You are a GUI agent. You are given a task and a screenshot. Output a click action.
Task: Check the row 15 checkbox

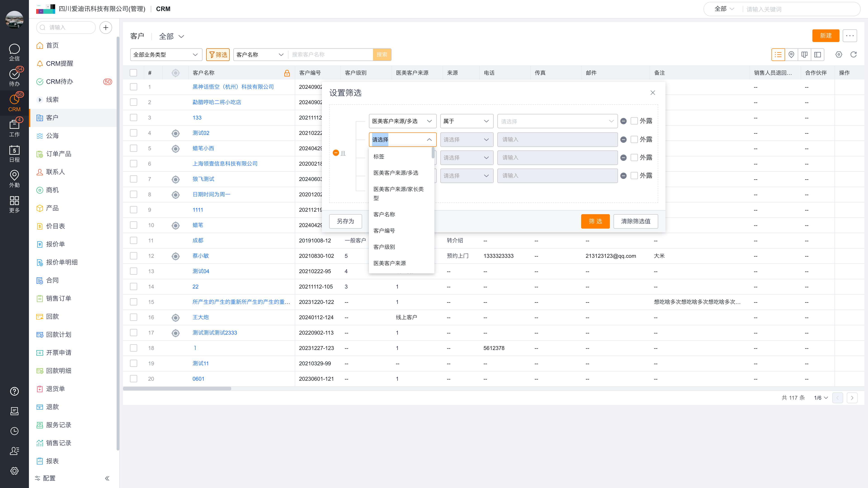(x=133, y=302)
